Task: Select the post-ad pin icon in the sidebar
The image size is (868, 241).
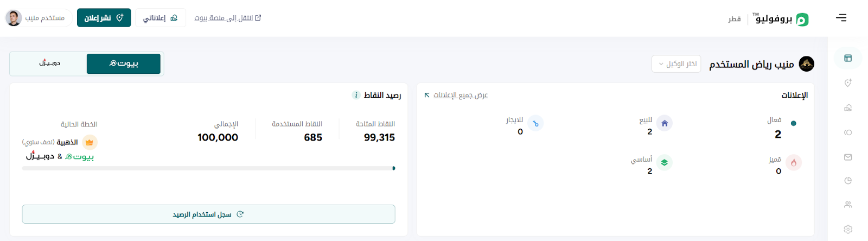Action: coord(848,83)
